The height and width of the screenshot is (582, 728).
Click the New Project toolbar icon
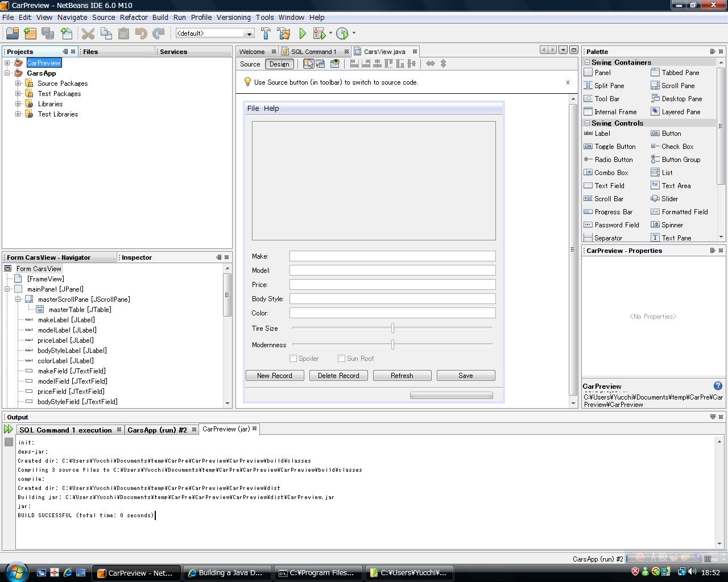[30, 34]
